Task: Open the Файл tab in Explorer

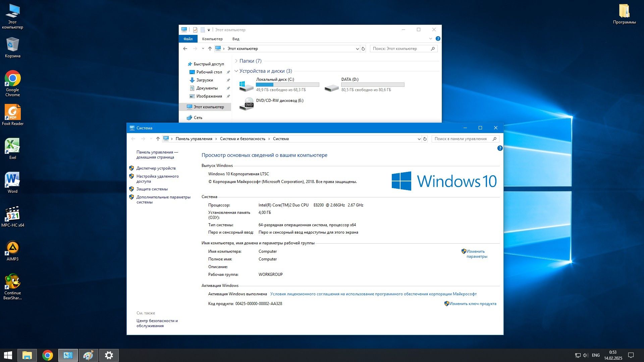Action: click(x=188, y=39)
